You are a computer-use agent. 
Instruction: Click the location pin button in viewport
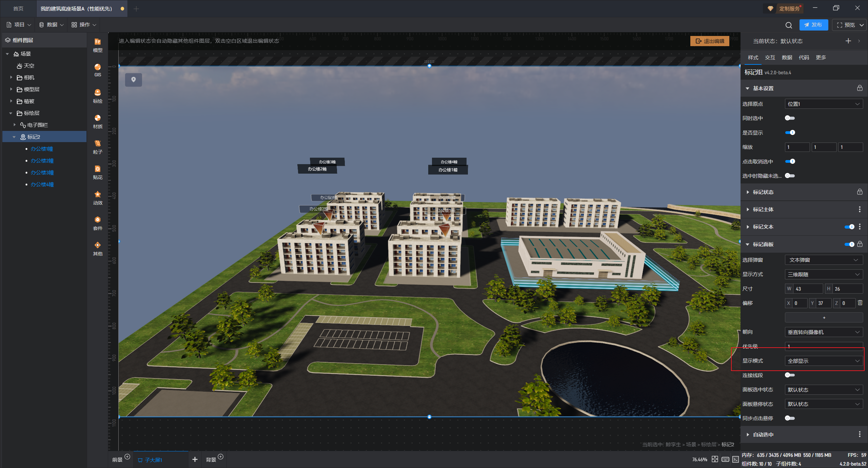click(134, 80)
